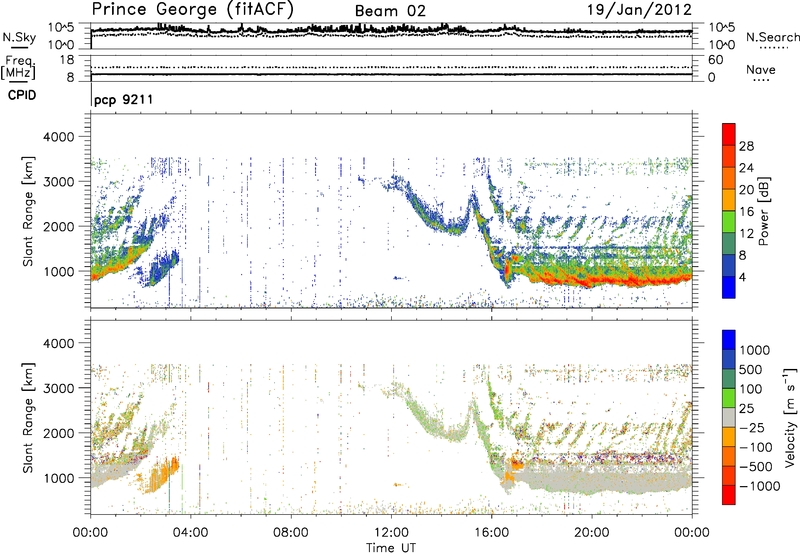Select the '-100' value on velocity scale
800x554 pixels.
[x=756, y=447]
